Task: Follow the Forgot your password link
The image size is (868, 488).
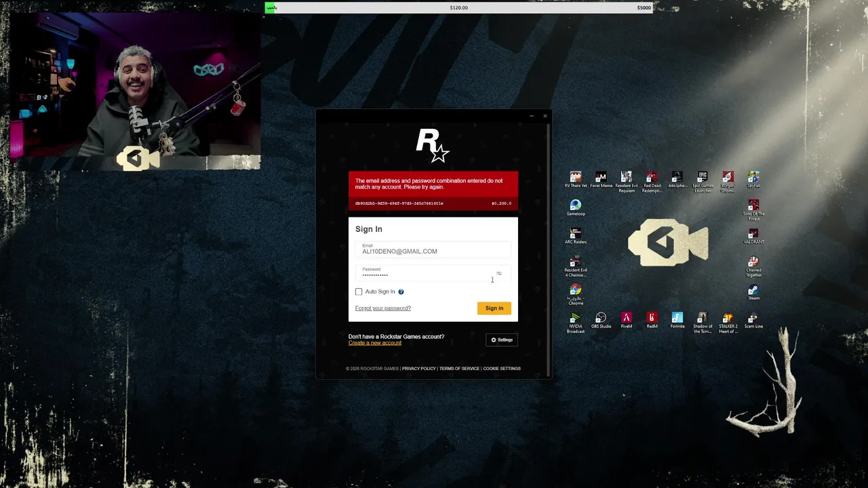Action: pyautogui.click(x=383, y=308)
